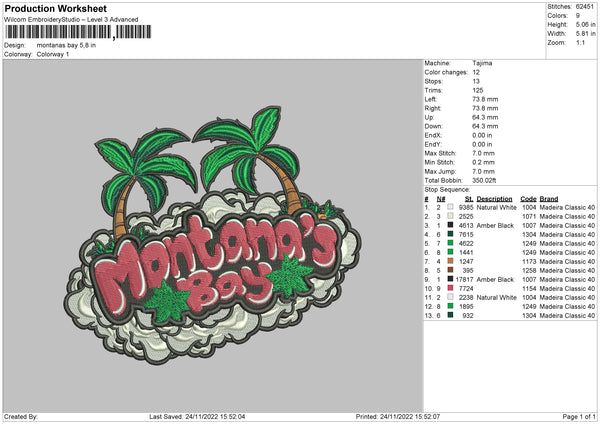
Task: Click the Min Stitch value 0.2 mm
Action: [x=483, y=162]
